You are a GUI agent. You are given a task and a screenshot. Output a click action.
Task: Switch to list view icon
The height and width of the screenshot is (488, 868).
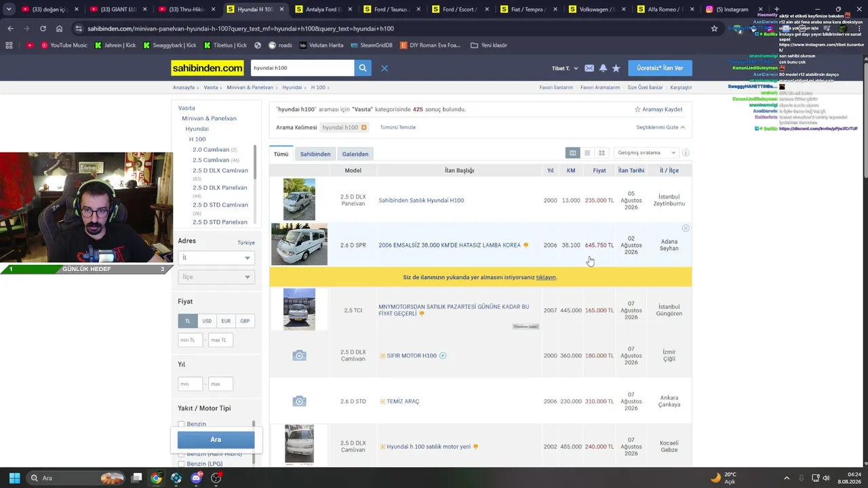(587, 152)
